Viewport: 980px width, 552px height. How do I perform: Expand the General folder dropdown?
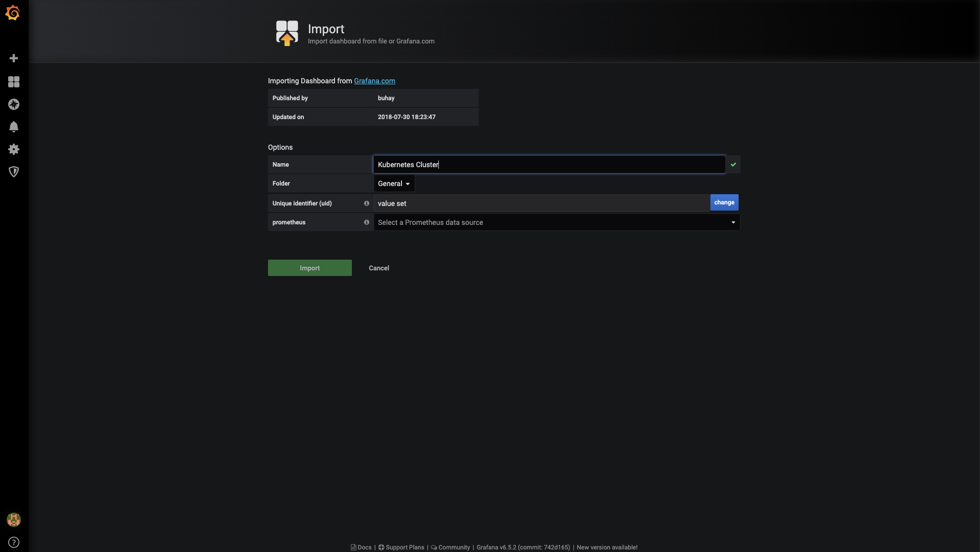394,183
